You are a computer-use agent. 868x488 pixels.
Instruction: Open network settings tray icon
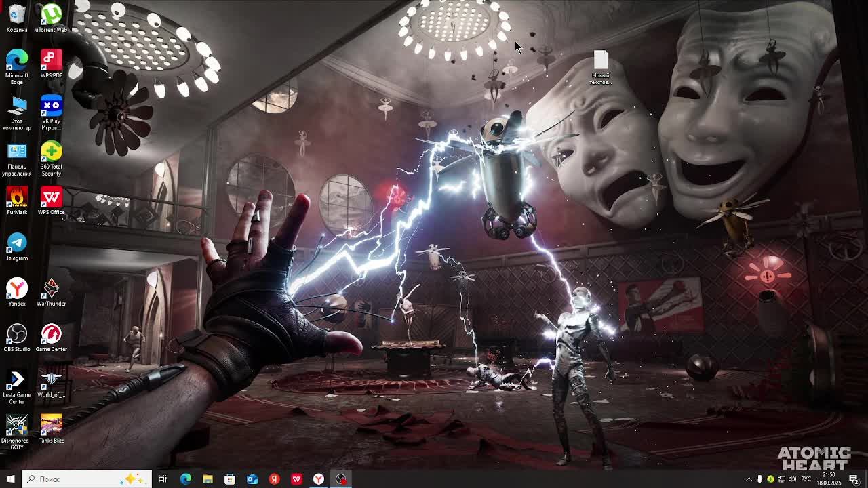[x=781, y=479]
